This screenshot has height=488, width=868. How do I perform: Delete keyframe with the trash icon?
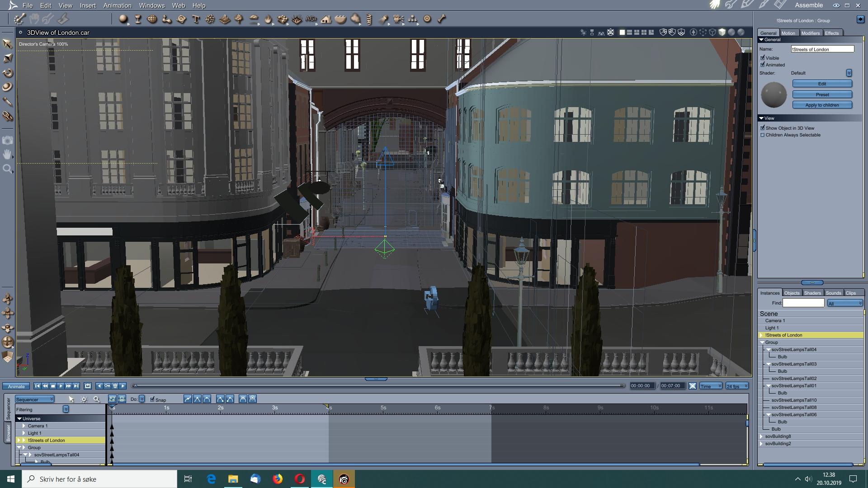(115, 386)
